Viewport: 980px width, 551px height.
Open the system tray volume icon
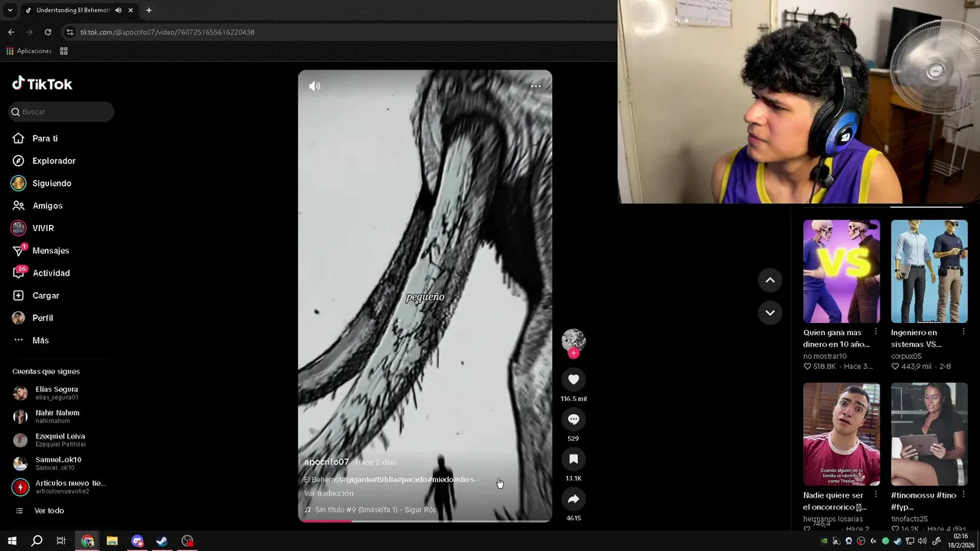(x=923, y=541)
